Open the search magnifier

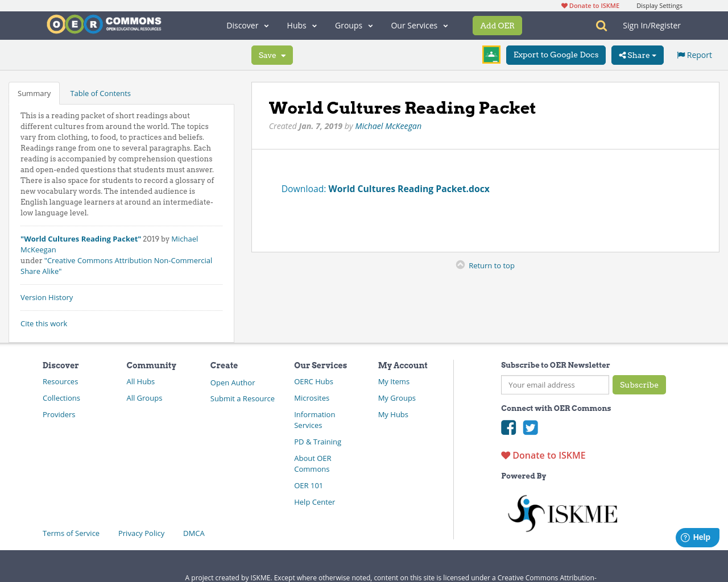(600, 25)
